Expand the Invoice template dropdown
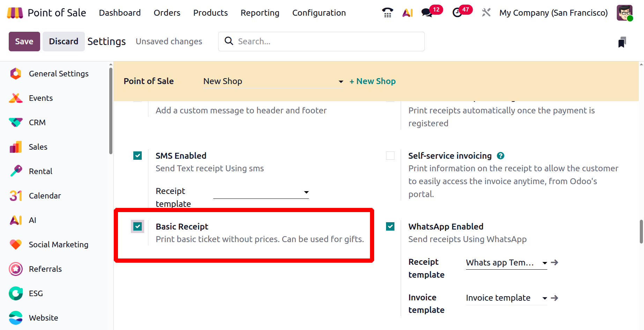Viewport: 644px width, 330px height. click(506, 298)
